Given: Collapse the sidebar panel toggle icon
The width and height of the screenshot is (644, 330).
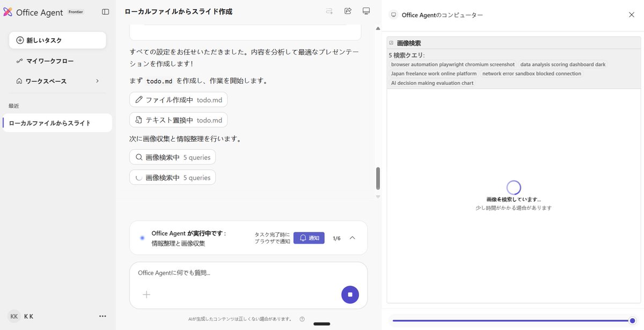Looking at the screenshot, I should pos(106,12).
